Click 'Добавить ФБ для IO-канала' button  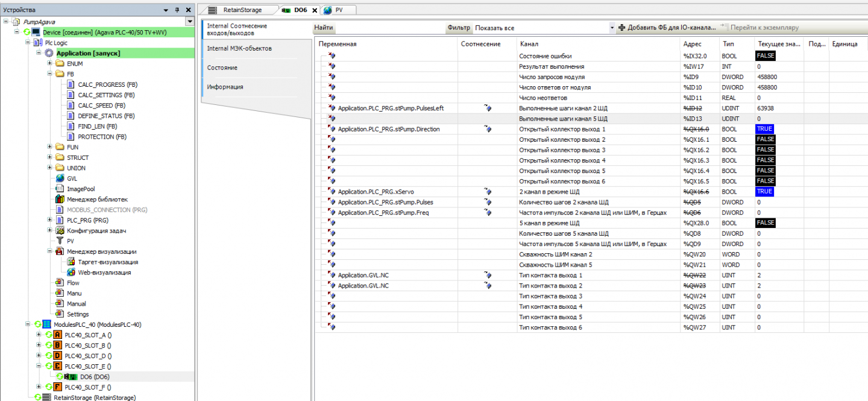(x=667, y=28)
